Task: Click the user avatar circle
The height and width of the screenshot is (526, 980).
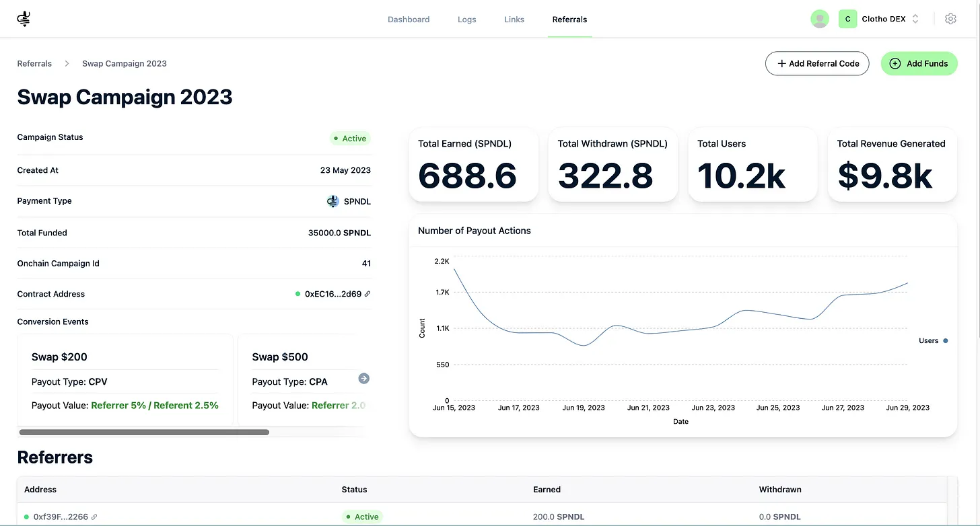Action: coord(819,19)
